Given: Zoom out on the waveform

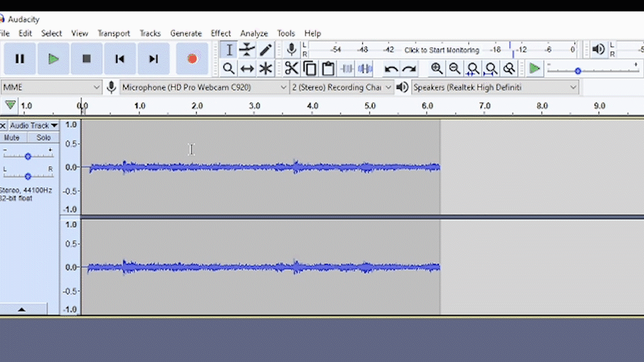Looking at the screenshot, I should pyautogui.click(x=454, y=68).
